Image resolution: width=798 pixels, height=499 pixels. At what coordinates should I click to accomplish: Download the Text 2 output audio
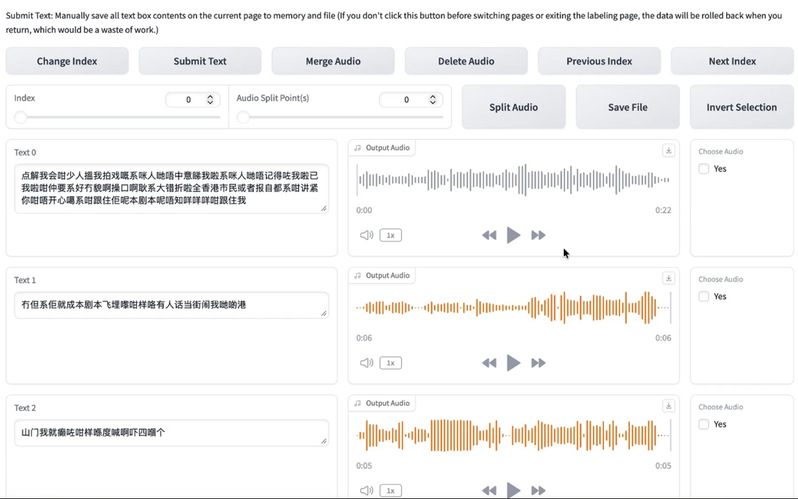[x=668, y=405]
